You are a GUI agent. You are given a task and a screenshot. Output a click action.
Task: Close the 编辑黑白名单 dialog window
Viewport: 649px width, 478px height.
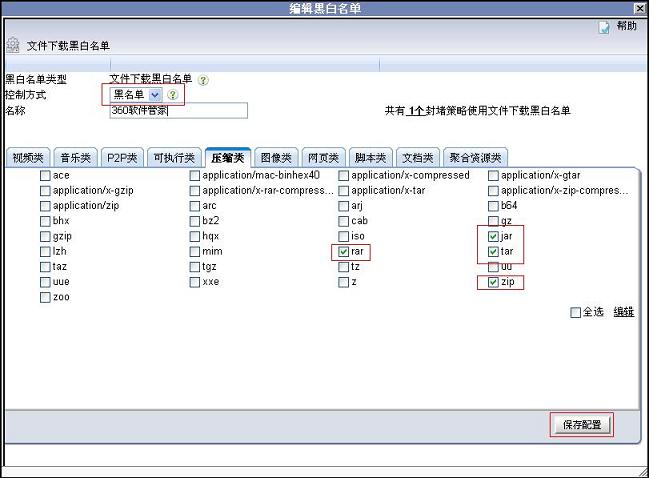pyautogui.click(x=639, y=8)
